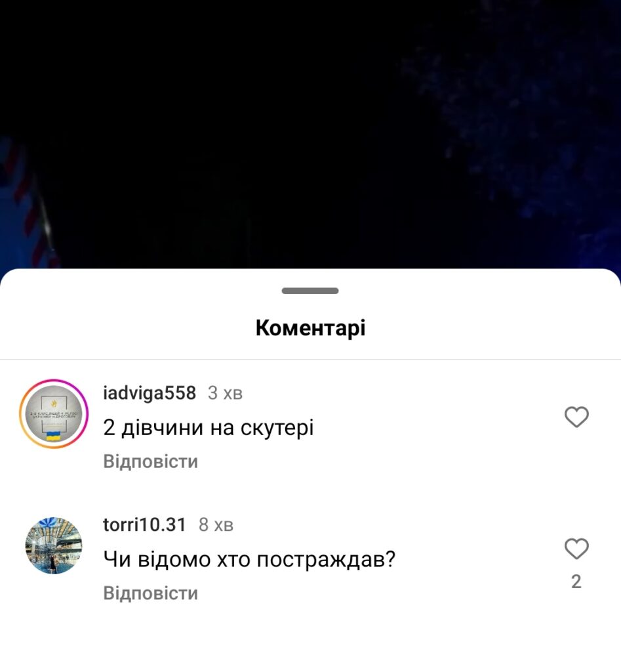Screen dimensions: 621x672
Task: Tap empty space below the last comment
Action: tap(311, 639)
